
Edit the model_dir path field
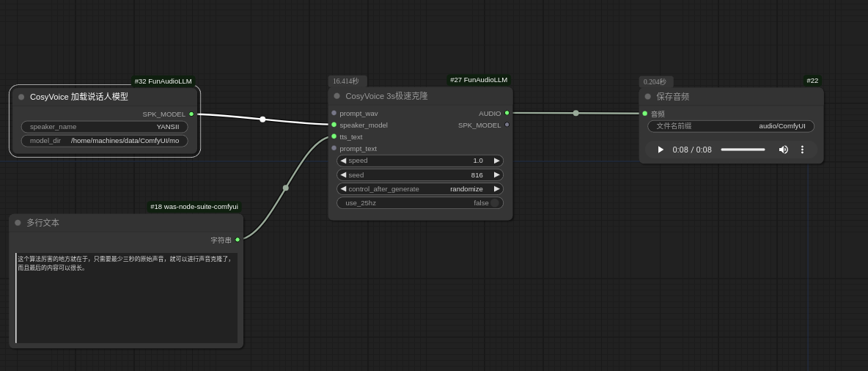(105, 141)
